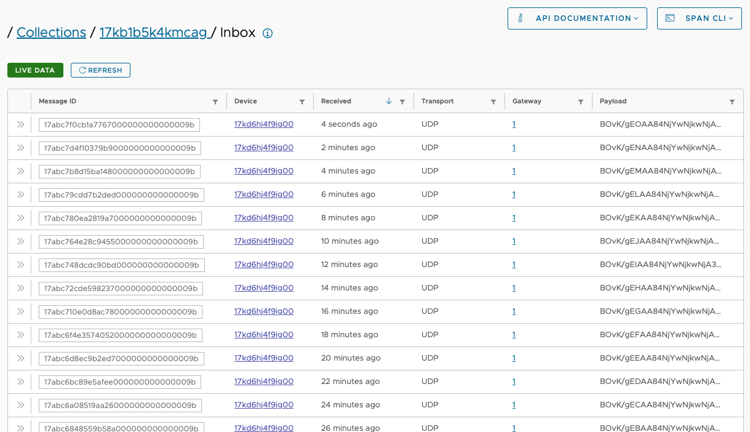Select message ID field 17abc7b8d15ba148000000000000009b
The image size is (750, 432).
[x=120, y=172]
